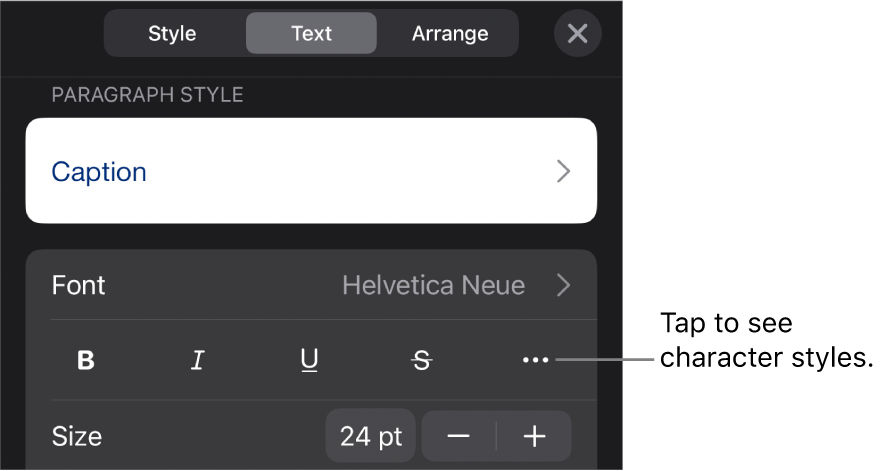Increase font size with plus button
The image size is (880, 471).
pos(535,436)
